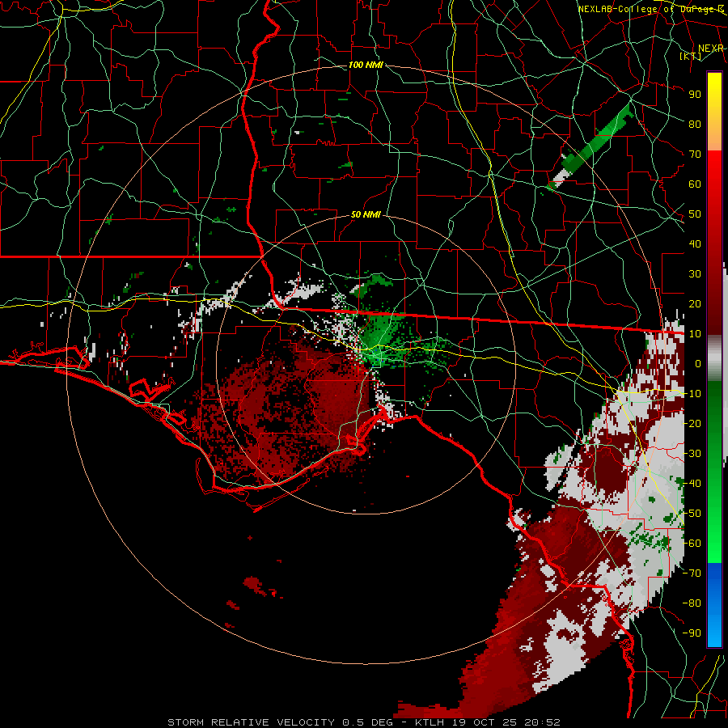Click the -60 value on the velocity scale
This screenshot has width=728, height=728.
pyautogui.click(x=692, y=544)
